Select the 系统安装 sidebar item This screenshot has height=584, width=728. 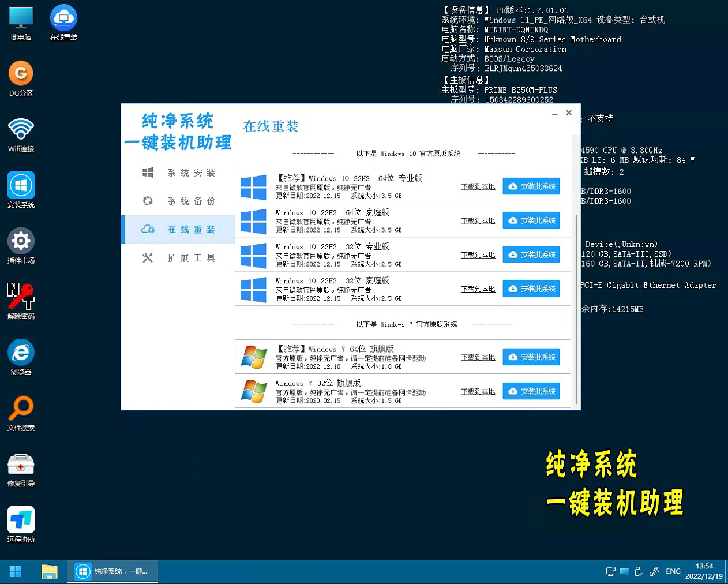(x=178, y=173)
